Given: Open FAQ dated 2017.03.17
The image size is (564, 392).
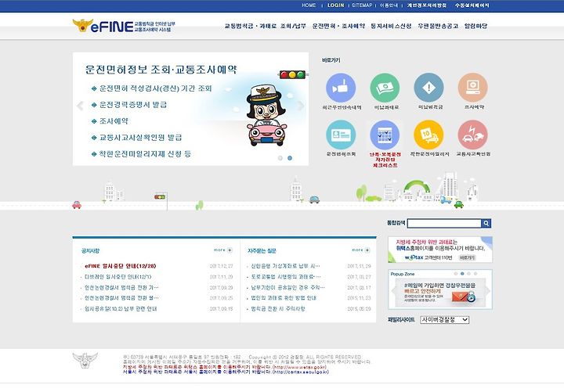Looking at the screenshot, I should tap(287, 288).
